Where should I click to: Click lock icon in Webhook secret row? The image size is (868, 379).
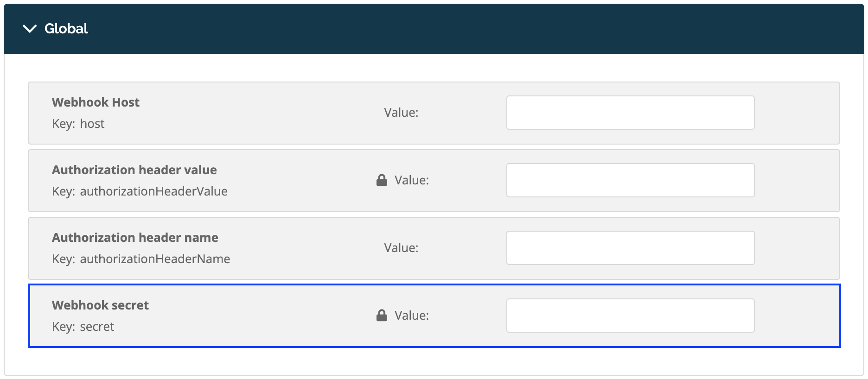coord(382,316)
